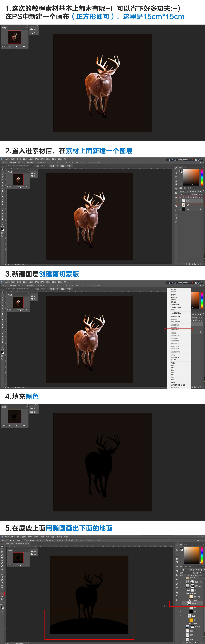
Task: Expand the 上面的光 group in step 5
Action: (188, 600)
